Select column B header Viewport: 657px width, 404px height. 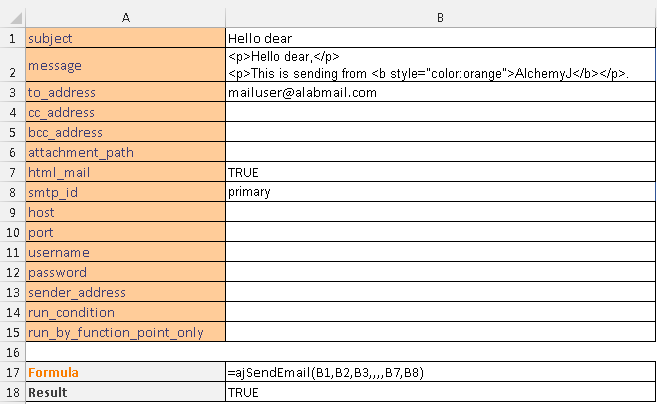(440, 17)
